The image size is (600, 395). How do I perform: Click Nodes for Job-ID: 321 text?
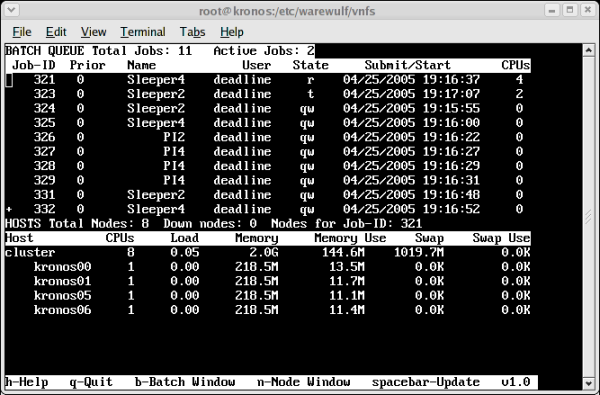[x=347, y=224]
